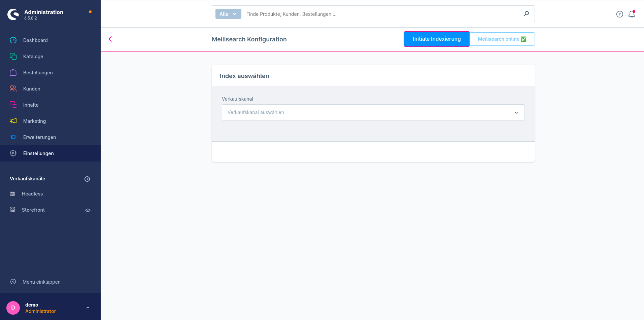Click Menü einklappen to collapse sidebar
Screen dimensions: 644x320
click(41, 282)
